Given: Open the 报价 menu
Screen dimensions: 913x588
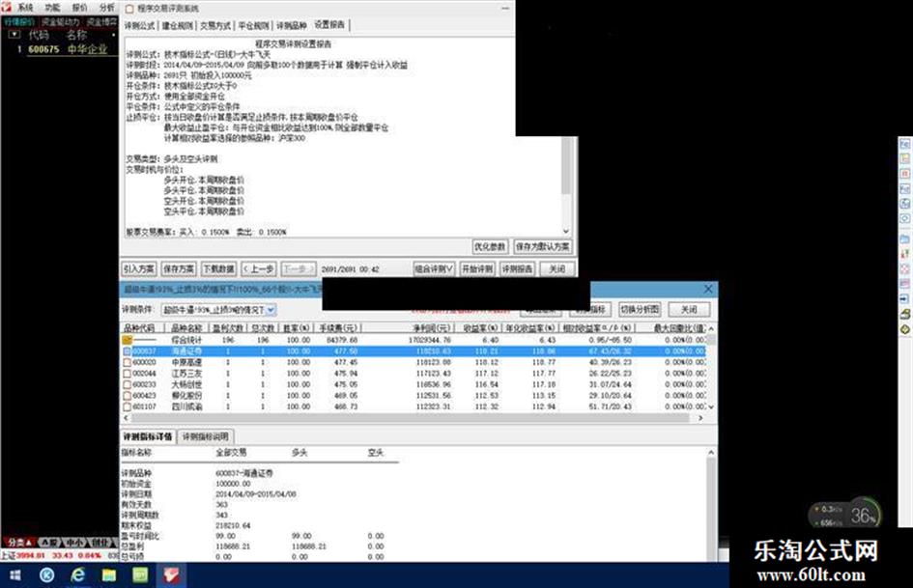Looking at the screenshot, I should coord(79,8).
